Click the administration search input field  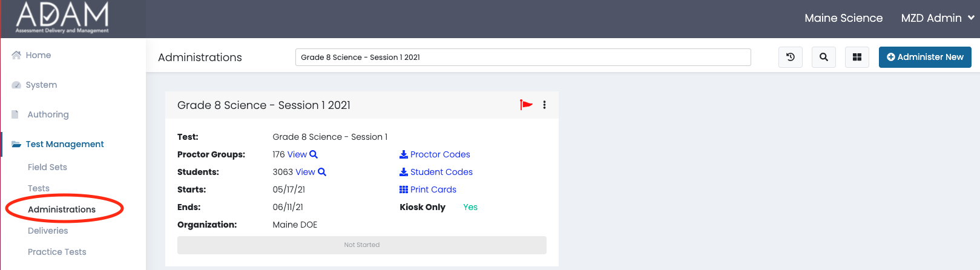point(523,57)
